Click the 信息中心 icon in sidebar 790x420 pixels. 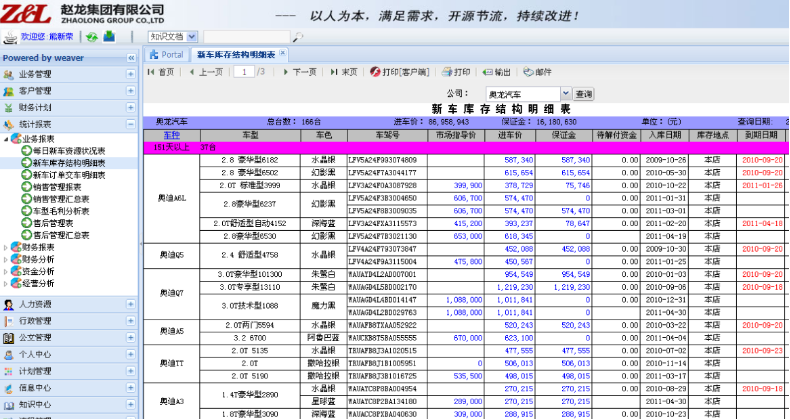pyautogui.click(x=9, y=388)
